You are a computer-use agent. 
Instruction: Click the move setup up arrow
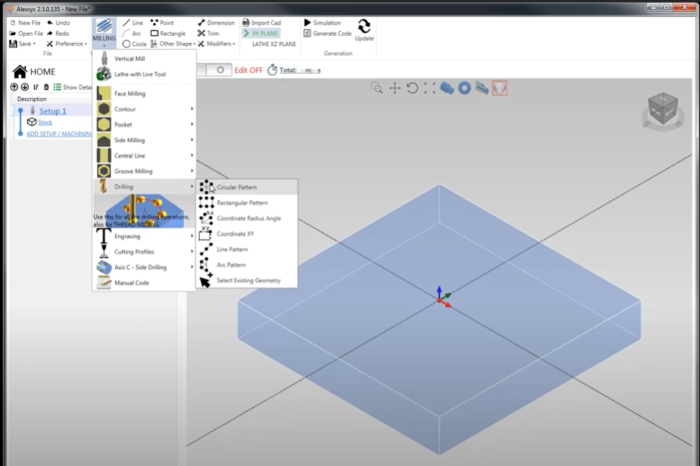point(14,87)
